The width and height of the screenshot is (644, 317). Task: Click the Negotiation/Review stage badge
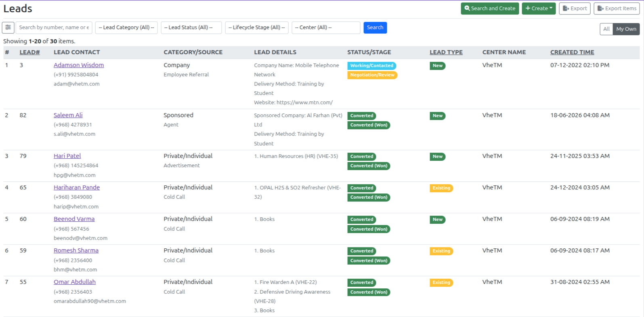coord(372,75)
